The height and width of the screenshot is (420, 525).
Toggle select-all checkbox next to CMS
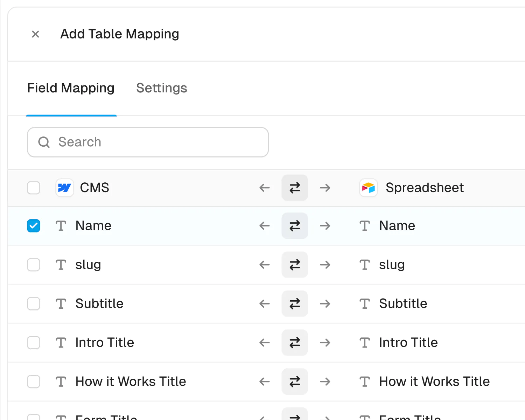click(34, 188)
